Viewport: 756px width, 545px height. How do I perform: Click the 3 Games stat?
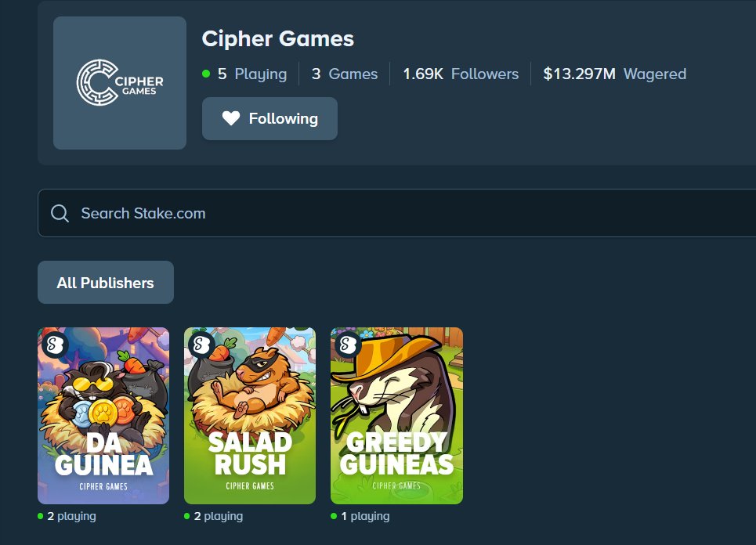(344, 74)
